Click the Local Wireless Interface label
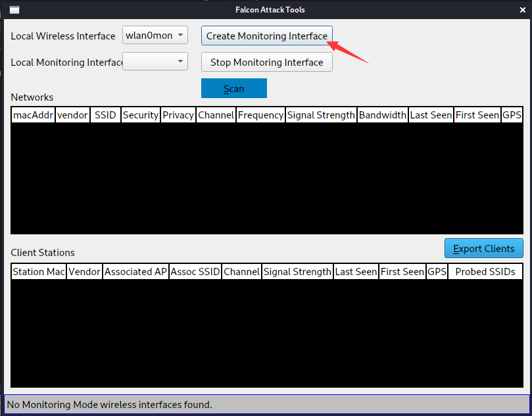The width and height of the screenshot is (532, 416). coord(63,36)
